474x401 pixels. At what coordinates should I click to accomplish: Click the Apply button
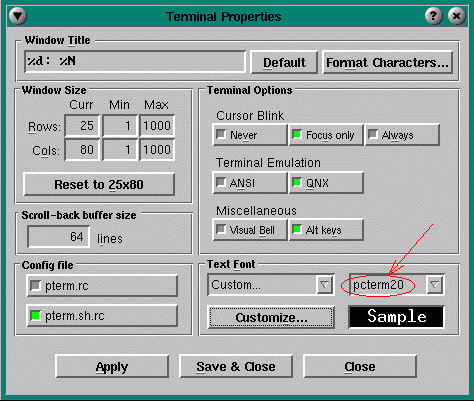pos(112,366)
